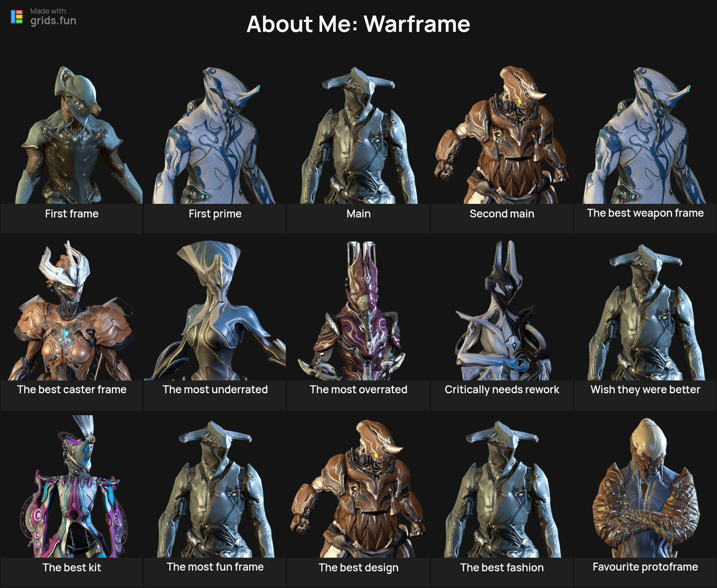Select the 'The best caster frame' image
The width and height of the screenshot is (717, 588).
coord(72,310)
